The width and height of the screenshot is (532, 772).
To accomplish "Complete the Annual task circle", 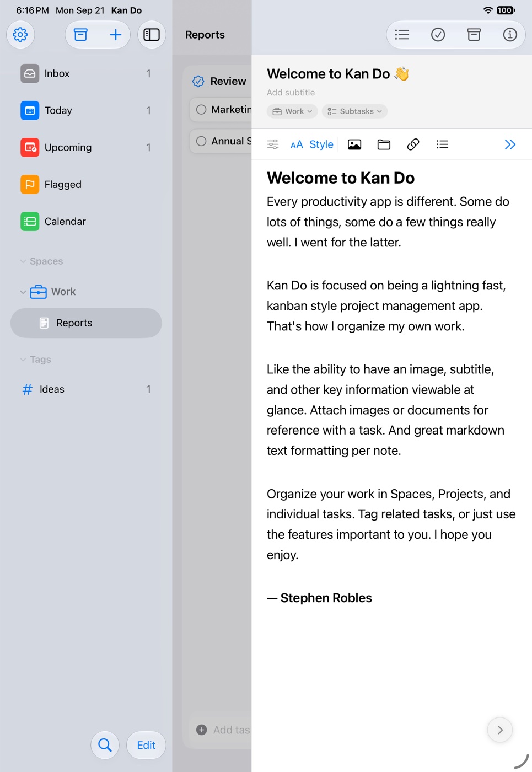I will [201, 141].
